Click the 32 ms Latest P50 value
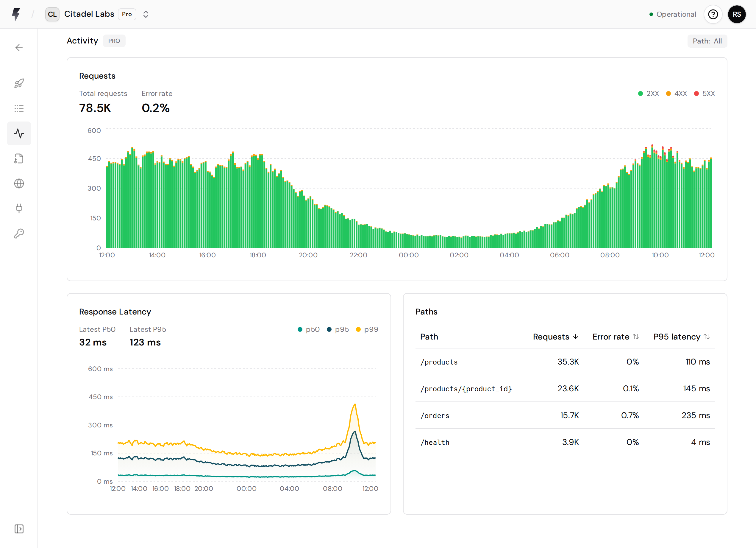Image resolution: width=756 pixels, height=548 pixels. (93, 342)
